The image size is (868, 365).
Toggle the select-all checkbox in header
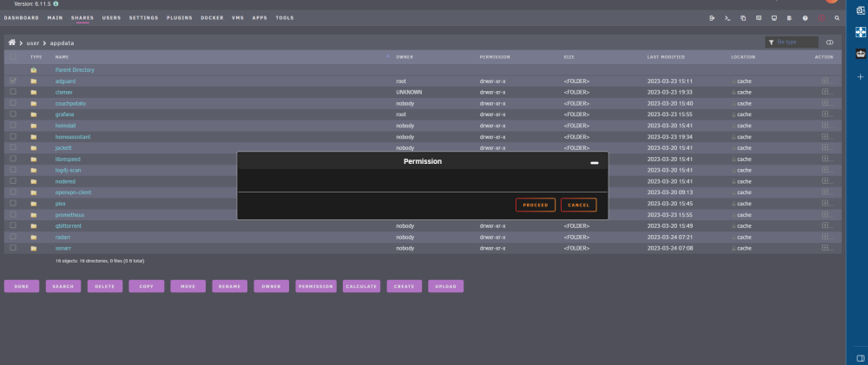(x=13, y=57)
